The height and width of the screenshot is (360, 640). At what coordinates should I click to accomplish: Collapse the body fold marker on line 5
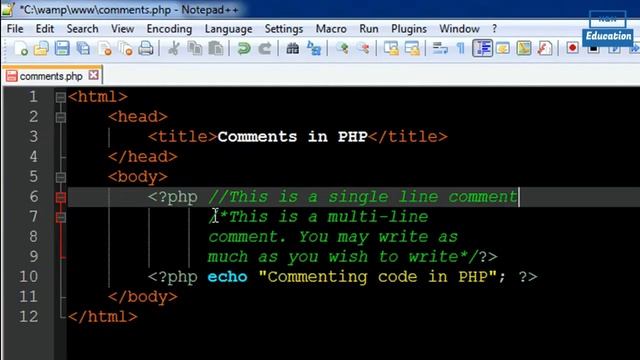click(60, 177)
